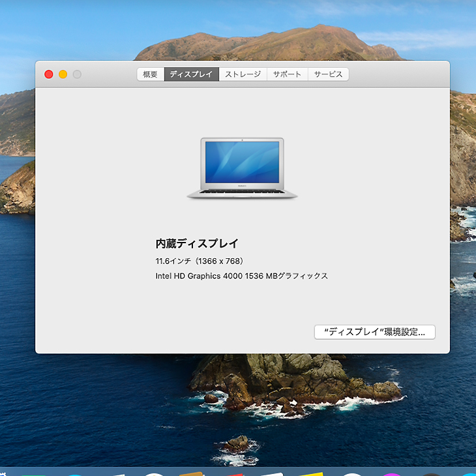Go to the サポート tab

[x=287, y=74]
